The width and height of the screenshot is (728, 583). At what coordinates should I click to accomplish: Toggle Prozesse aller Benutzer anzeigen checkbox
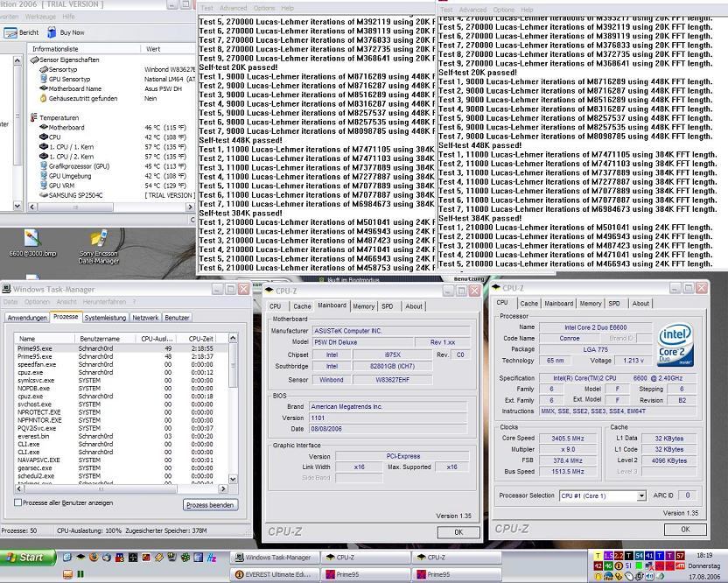18,502
